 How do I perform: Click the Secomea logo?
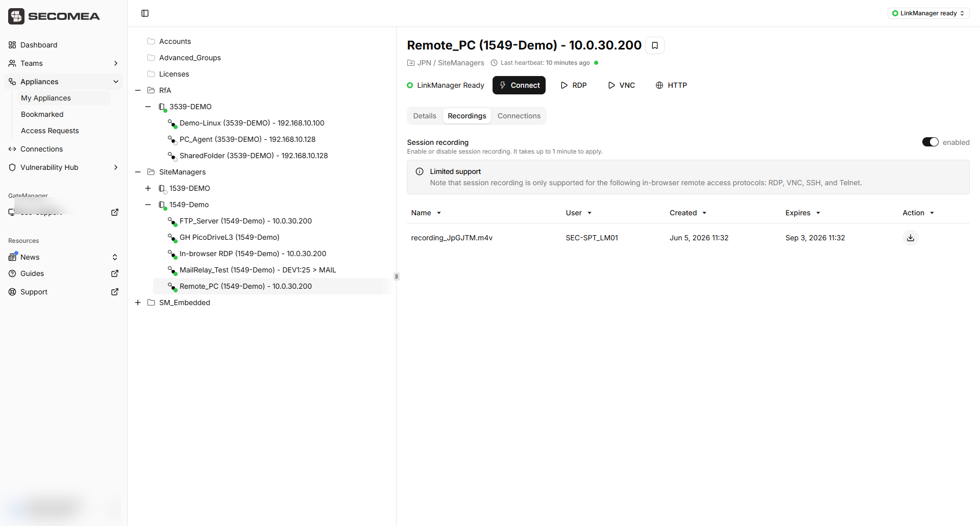[x=54, y=16]
